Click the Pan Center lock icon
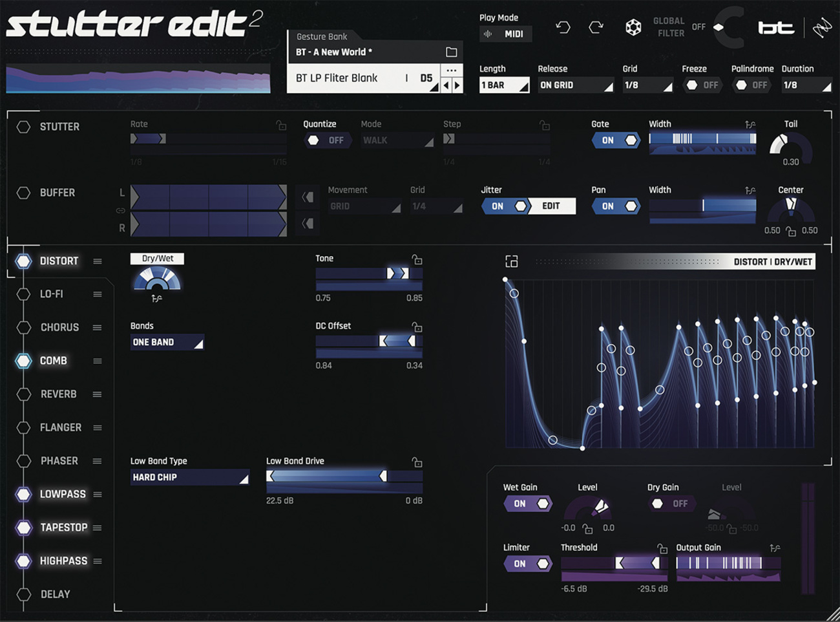 pyautogui.click(x=791, y=231)
